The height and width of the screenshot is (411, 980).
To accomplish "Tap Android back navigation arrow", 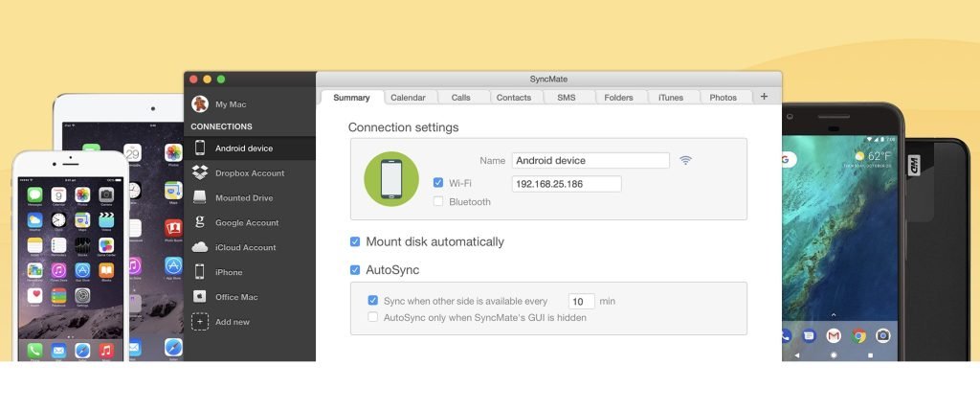I will pyautogui.click(x=796, y=354).
